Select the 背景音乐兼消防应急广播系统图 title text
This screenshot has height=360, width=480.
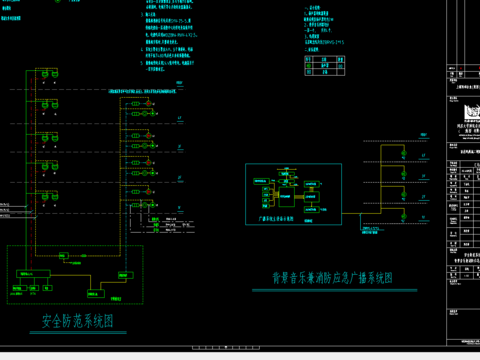332,278
